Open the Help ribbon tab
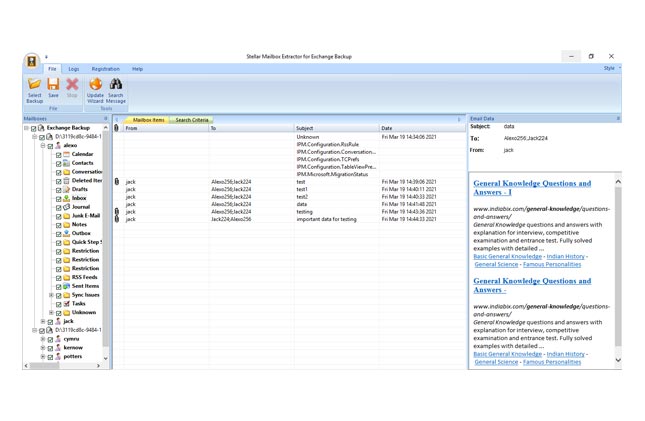The height and width of the screenshot is (421, 645). click(137, 69)
